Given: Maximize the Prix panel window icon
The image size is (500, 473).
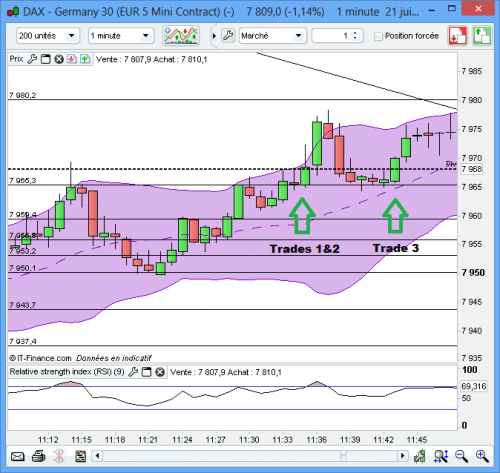Looking at the screenshot, I should [x=46, y=59].
